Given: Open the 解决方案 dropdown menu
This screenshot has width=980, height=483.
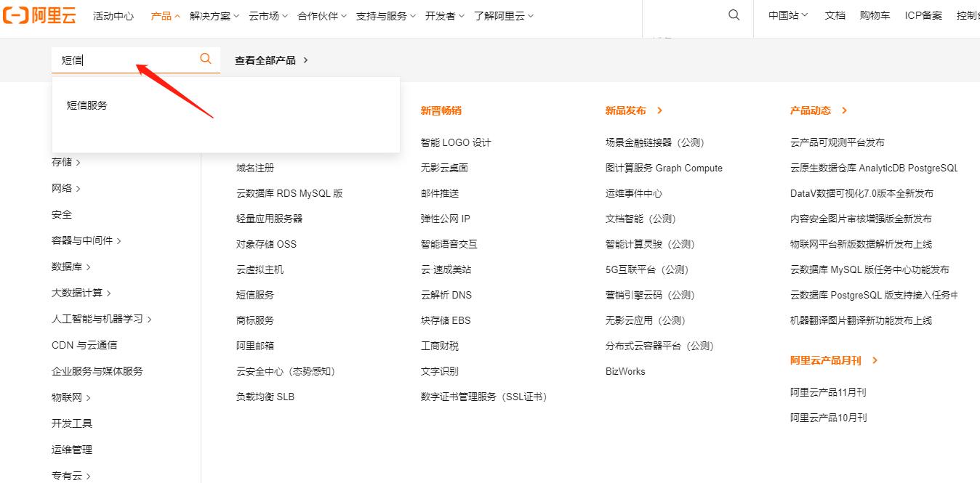Looking at the screenshot, I should click(209, 15).
